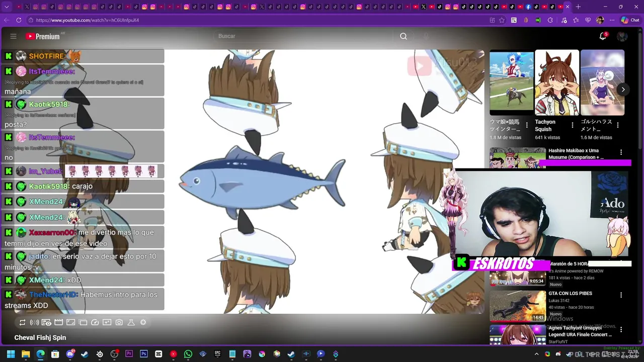
Task: Open File Explorer from the taskbar
Action: (x=26, y=354)
